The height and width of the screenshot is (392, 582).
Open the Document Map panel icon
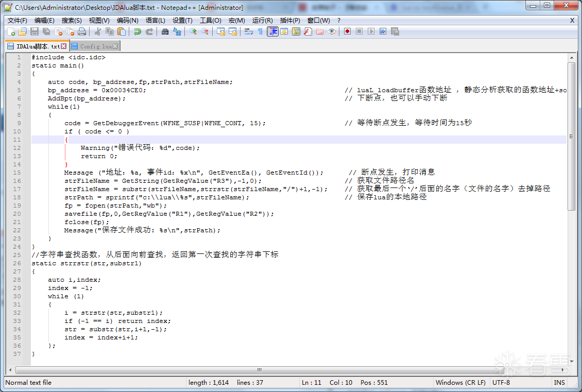pyautogui.click(x=296, y=31)
